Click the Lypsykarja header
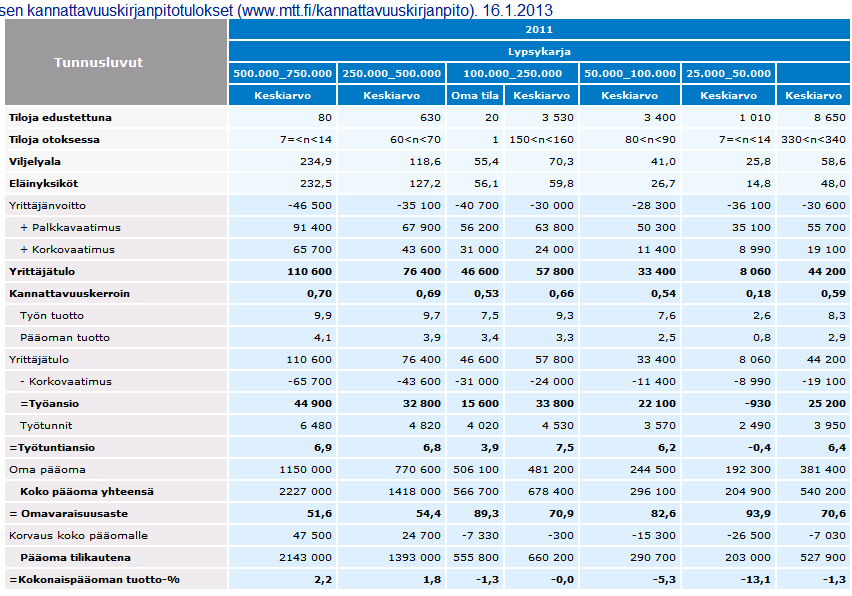852x596 pixels. pyautogui.click(x=539, y=52)
